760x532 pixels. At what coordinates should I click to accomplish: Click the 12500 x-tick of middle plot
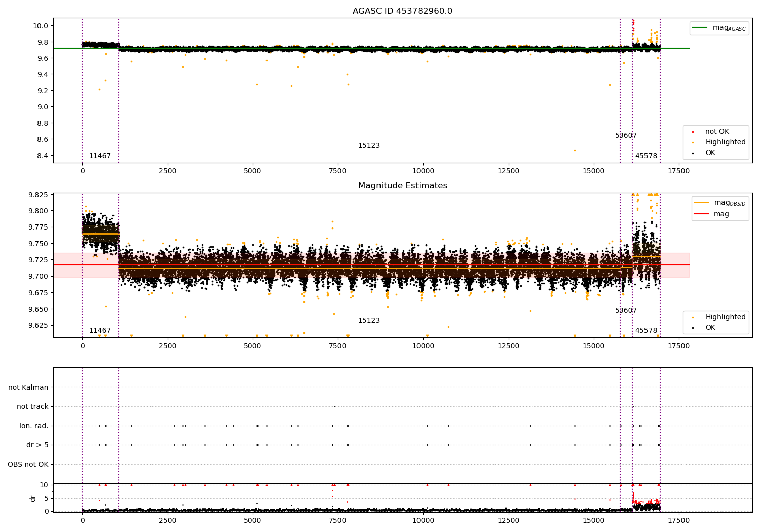[508, 346]
